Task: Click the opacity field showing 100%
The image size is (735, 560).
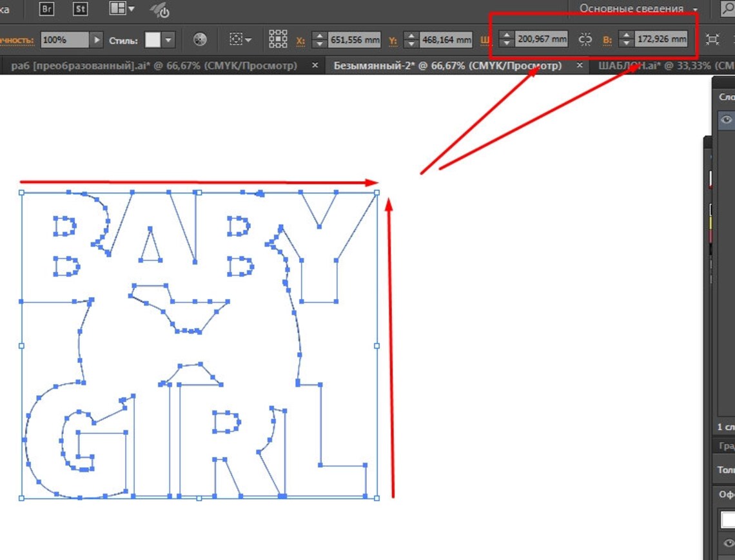Action: pos(64,40)
